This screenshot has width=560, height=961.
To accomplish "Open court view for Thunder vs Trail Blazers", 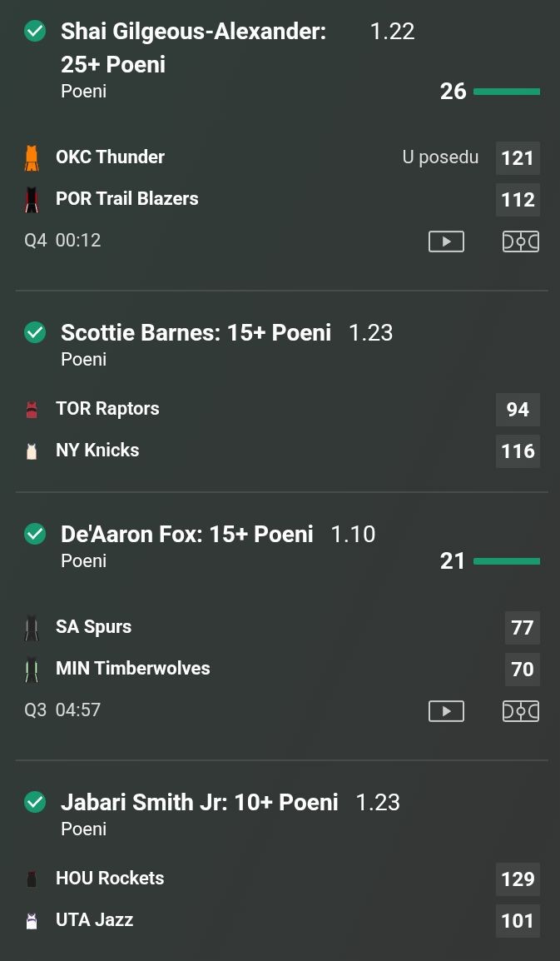I will pyautogui.click(x=521, y=241).
